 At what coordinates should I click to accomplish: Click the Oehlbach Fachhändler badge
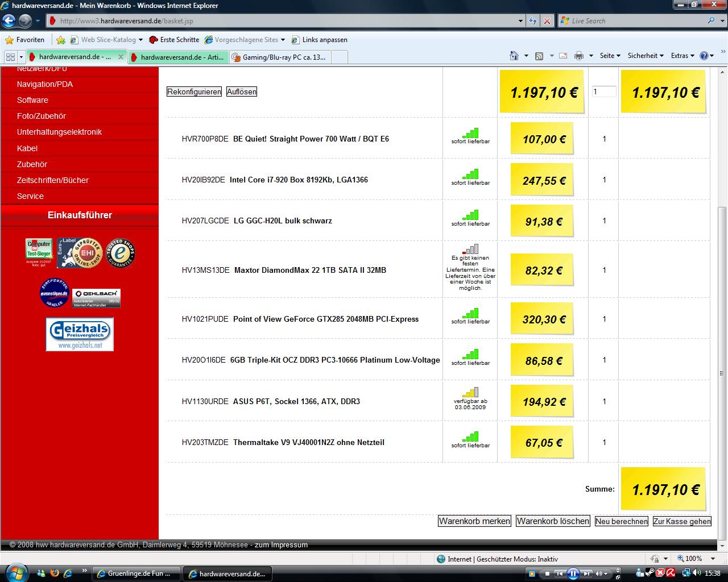[x=96, y=298]
